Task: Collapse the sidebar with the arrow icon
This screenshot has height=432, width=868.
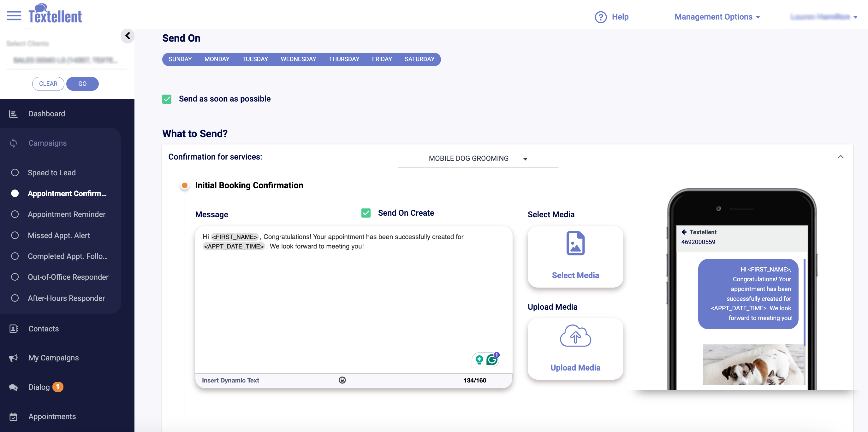Action: (128, 36)
